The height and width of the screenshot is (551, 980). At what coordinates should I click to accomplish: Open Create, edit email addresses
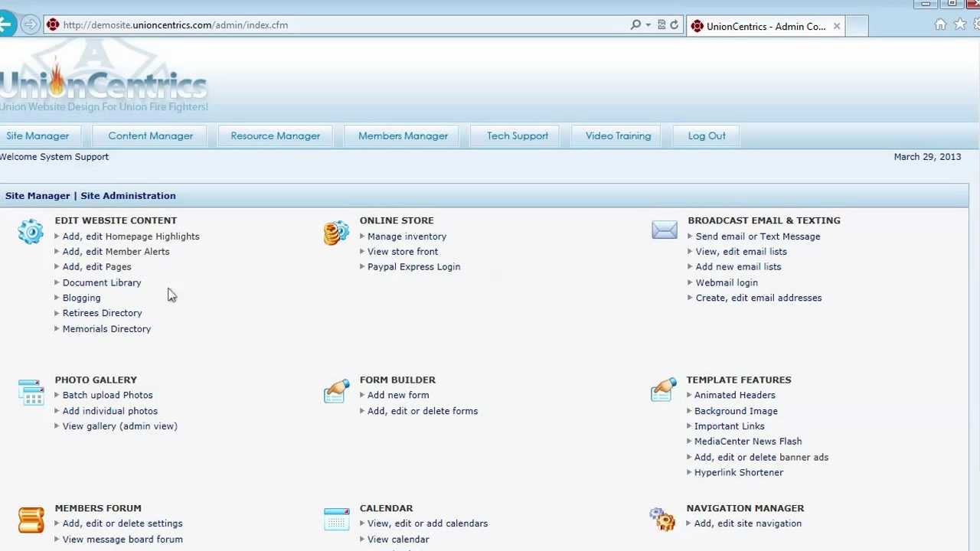click(759, 298)
